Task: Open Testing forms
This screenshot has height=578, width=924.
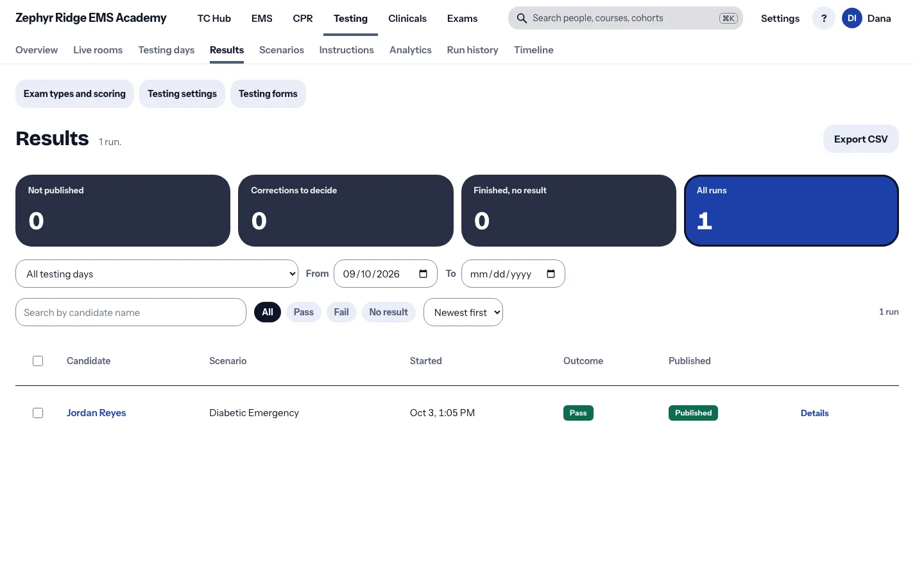Action: click(x=268, y=94)
